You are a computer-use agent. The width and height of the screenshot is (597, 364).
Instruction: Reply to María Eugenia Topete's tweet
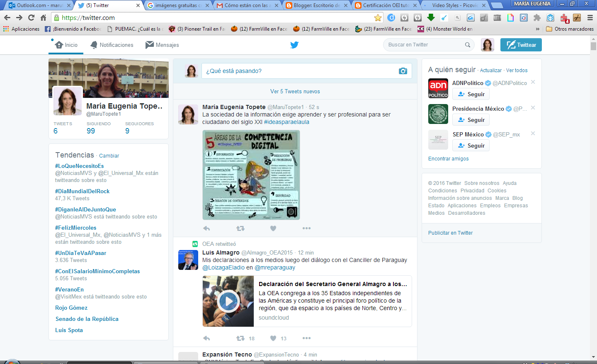click(206, 228)
